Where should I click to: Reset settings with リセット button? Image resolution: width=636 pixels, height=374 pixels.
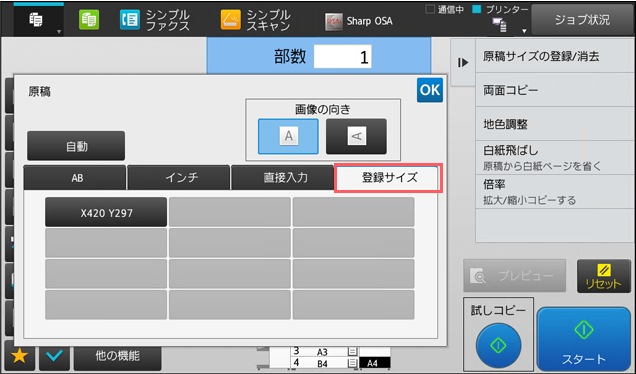[604, 276]
